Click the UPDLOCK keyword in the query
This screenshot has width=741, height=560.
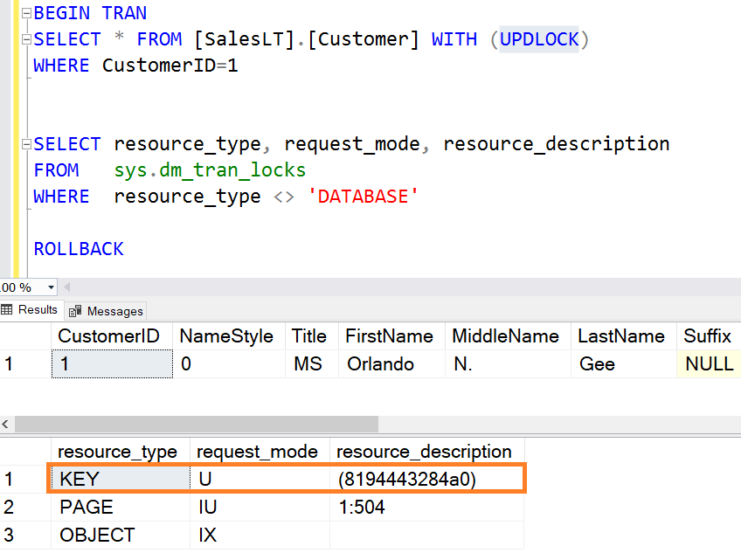539,39
